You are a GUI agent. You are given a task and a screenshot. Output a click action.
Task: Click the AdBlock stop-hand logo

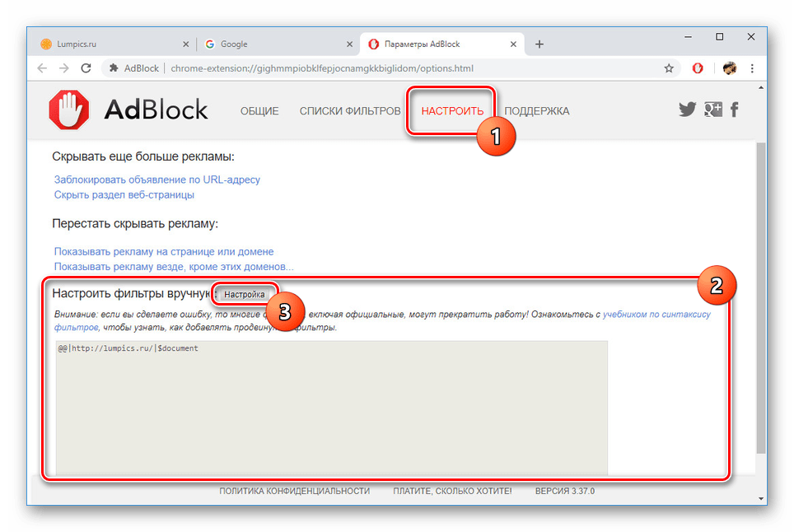click(x=70, y=110)
